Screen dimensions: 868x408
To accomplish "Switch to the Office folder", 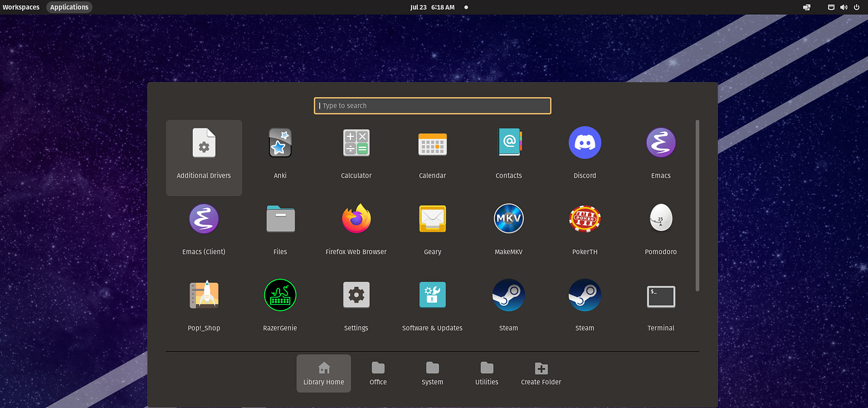I will [x=378, y=373].
